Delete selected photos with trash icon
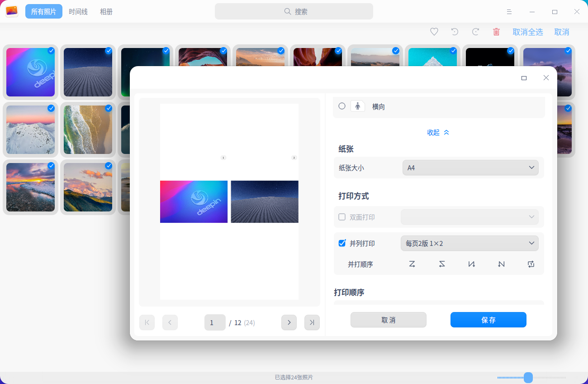This screenshot has height=384, width=588. [x=496, y=32]
